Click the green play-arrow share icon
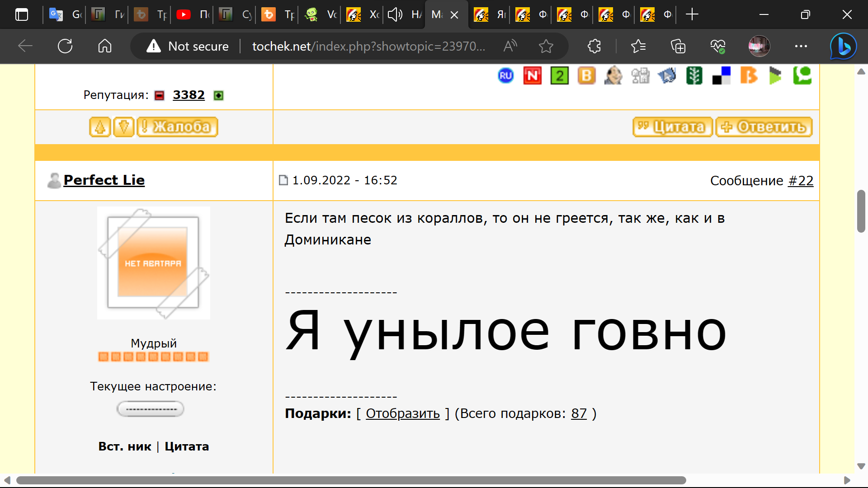Image resolution: width=868 pixels, height=488 pixels. tap(775, 75)
